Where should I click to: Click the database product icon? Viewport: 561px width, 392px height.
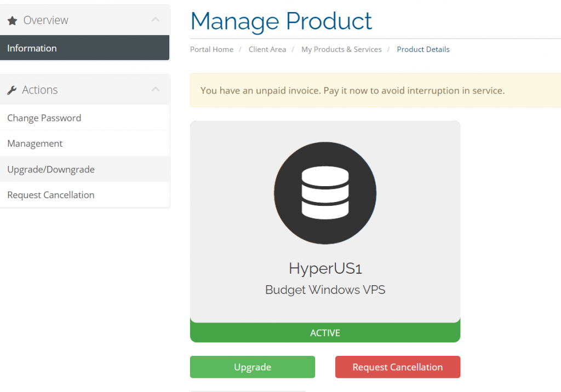click(325, 193)
